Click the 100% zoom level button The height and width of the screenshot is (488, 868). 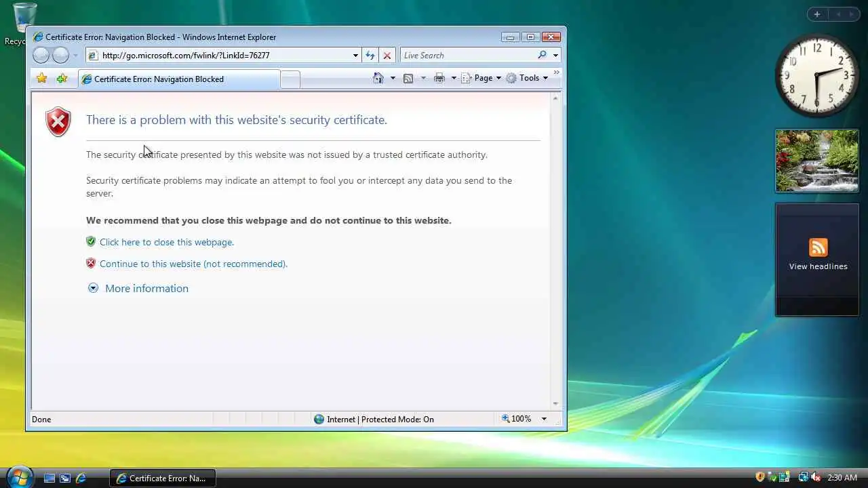(x=517, y=419)
